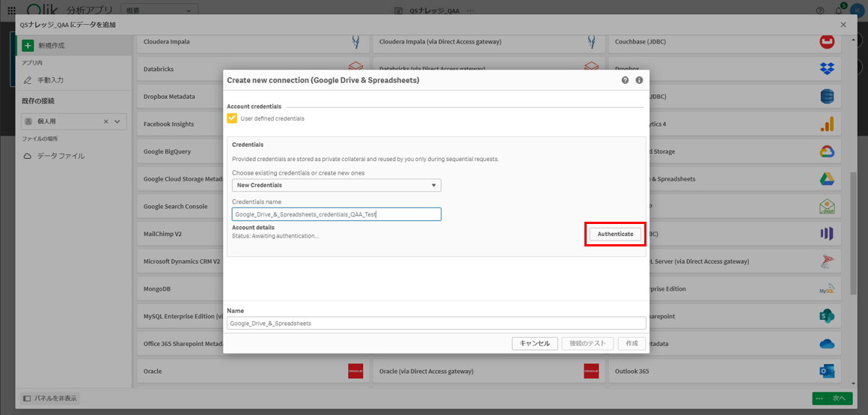
Task: Select Google BigQuery connector
Action: coord(180,151)
